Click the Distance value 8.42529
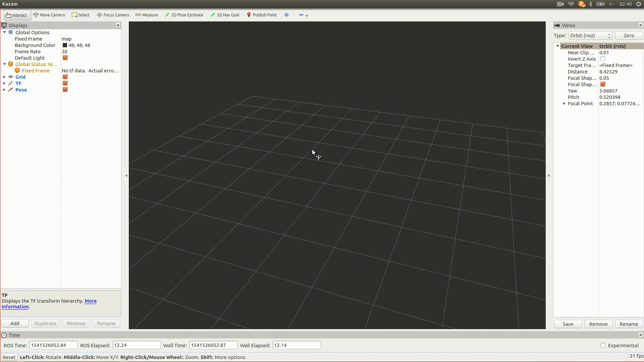 click(608, 72)
